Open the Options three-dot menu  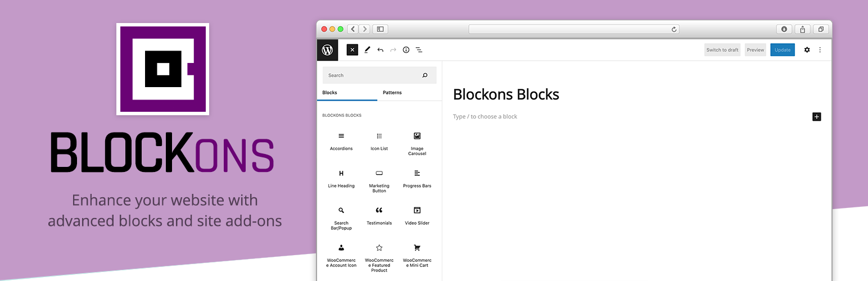tap(820, 50)
